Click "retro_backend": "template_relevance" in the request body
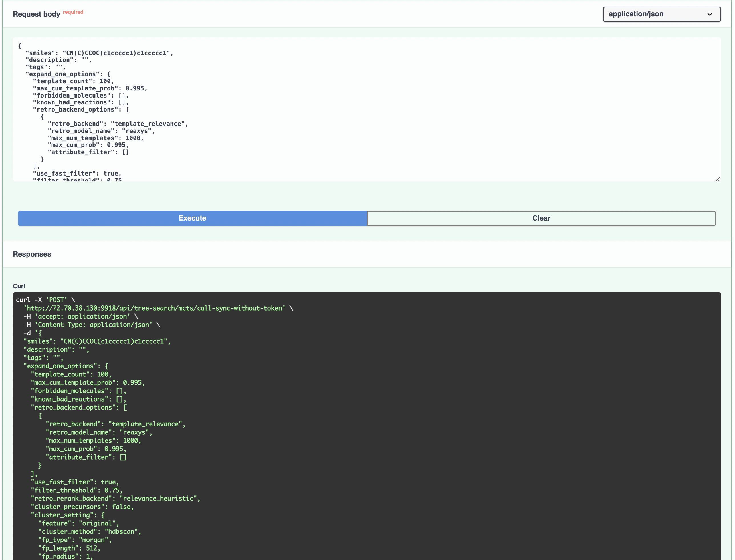735x560 pixels. click(118, 124)
